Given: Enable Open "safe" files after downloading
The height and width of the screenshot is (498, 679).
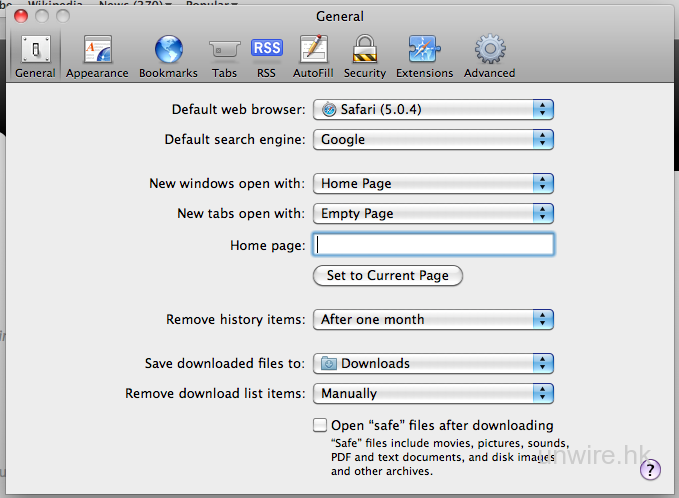Looking at the screenshot, I should 320,425.
